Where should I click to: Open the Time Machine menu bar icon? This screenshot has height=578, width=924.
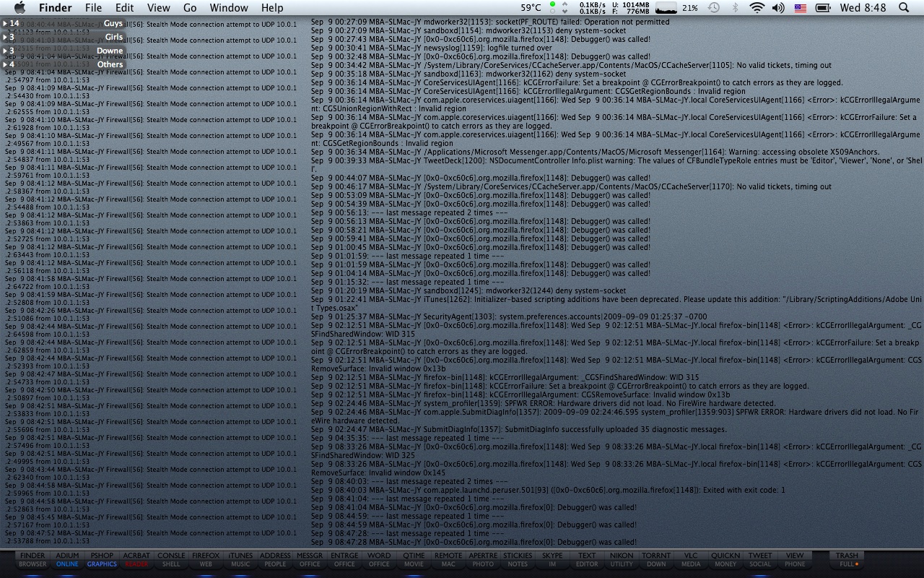[x=713, y=8]
